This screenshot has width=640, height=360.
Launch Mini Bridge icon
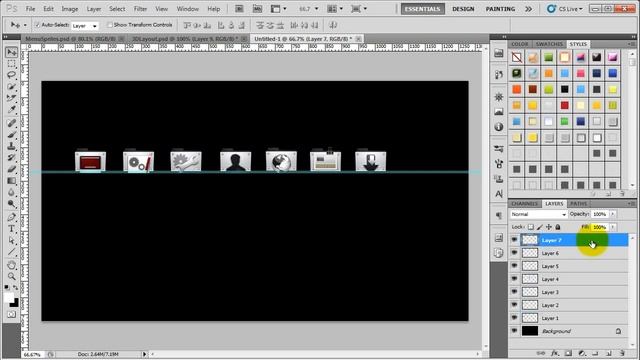[x=257, y=9]
